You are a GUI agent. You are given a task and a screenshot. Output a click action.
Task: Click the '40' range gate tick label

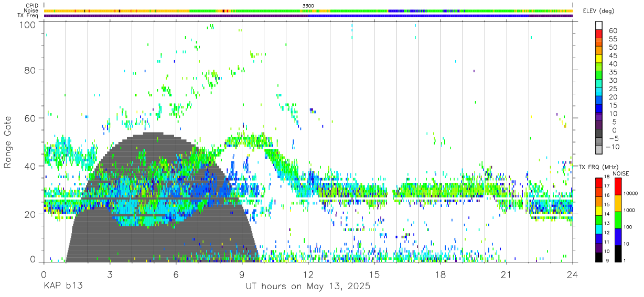[30, 166]
